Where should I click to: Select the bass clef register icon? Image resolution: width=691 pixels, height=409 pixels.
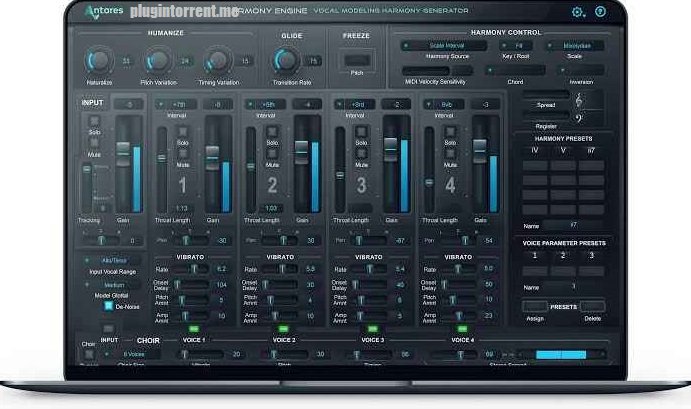point(579,118)
